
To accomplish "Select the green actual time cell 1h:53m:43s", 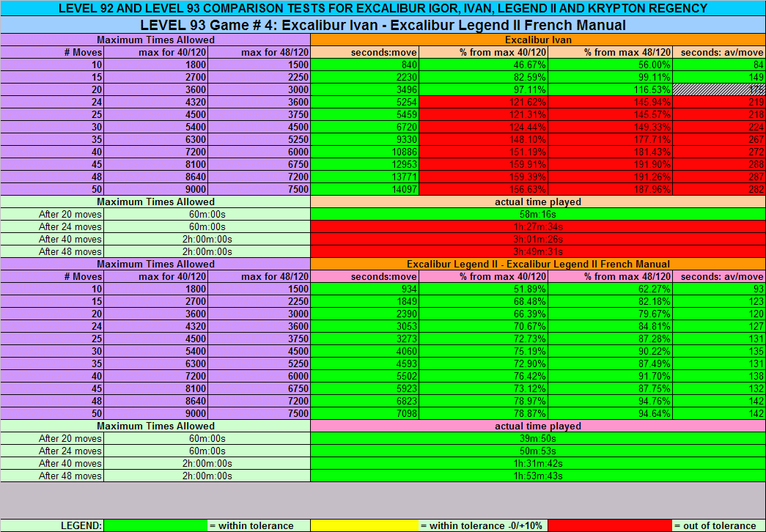I will coord(538,476).
